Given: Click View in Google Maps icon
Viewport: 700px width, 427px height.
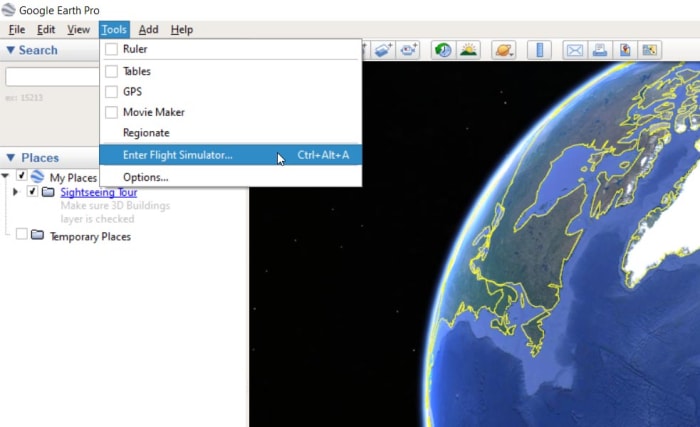Looking at the screenshot, I should [650, 50].
